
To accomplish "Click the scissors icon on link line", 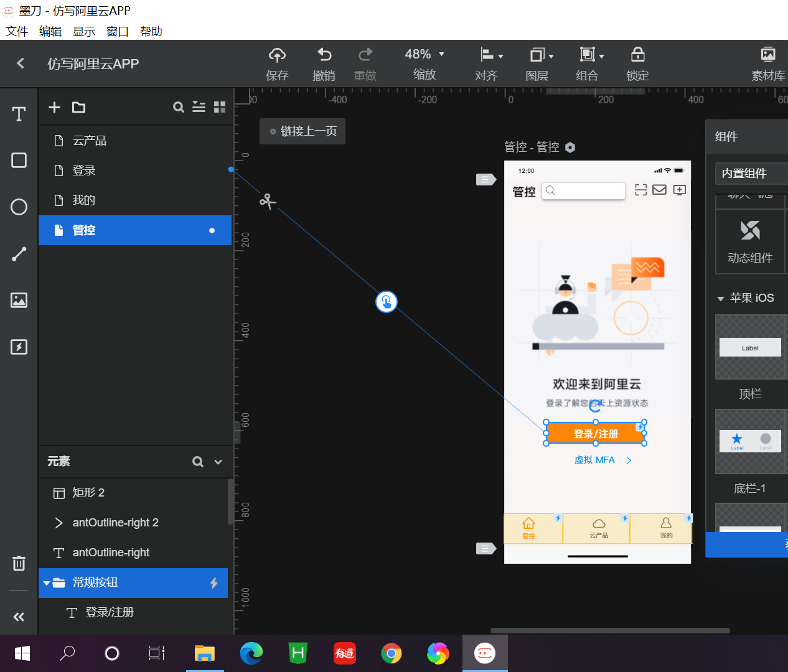I will [x=268, y=201].
